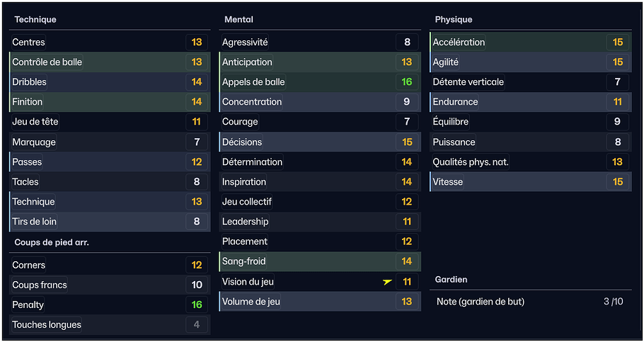Select the Coups francs attribute
The image size is (644, 342).
click(40, 285)
